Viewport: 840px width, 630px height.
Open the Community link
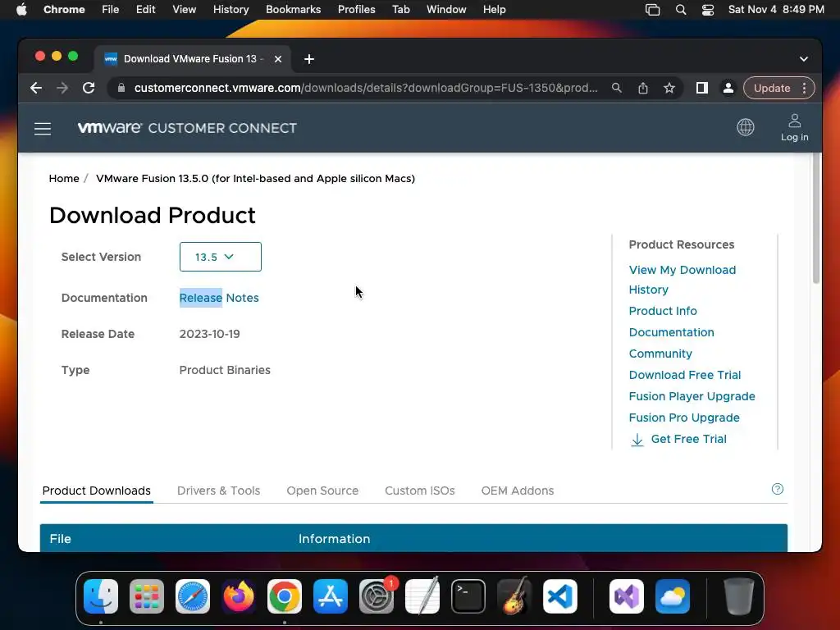[x=660, y=354]
